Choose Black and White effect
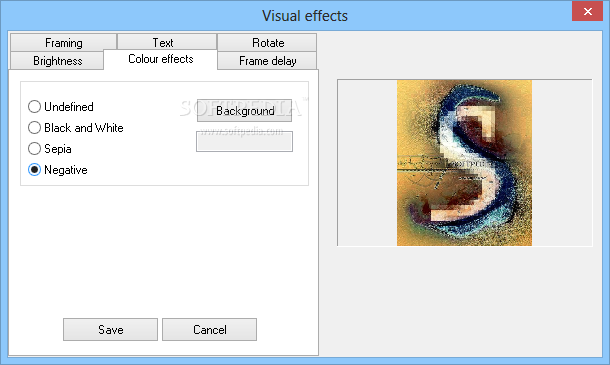The image size is (610, 365). coord(75,128)
